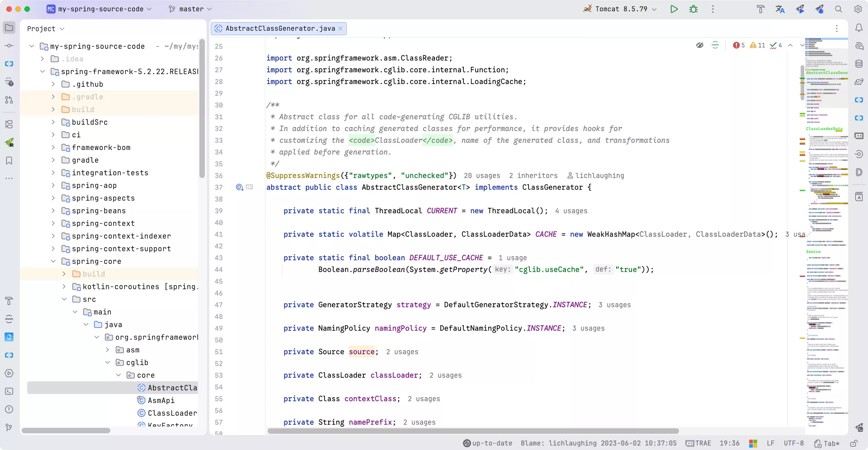
Task: Open the Notifications bell icon
Action: pyautogui.click(x=859, y=28)
